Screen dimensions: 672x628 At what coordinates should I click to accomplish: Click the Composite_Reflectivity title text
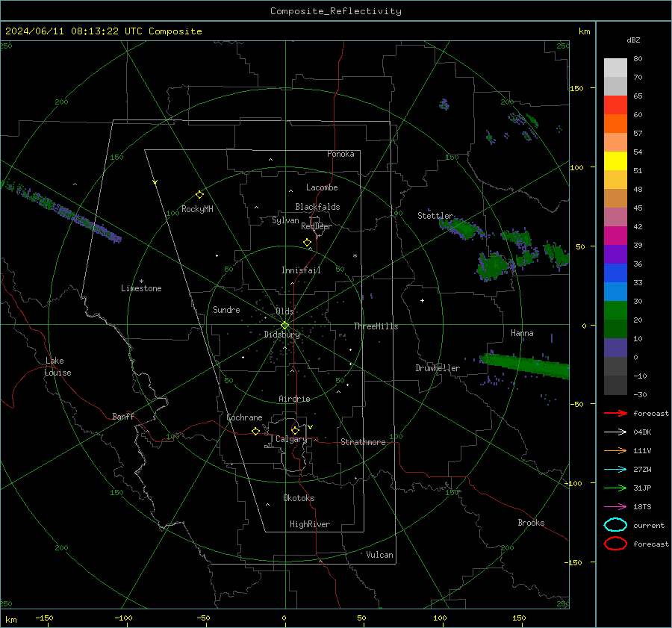(335, 11)
